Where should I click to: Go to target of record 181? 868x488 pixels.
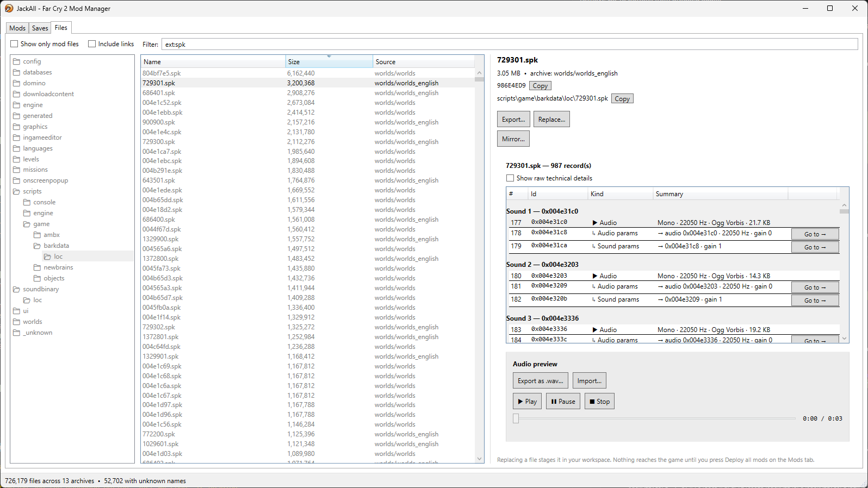point(815,287)
